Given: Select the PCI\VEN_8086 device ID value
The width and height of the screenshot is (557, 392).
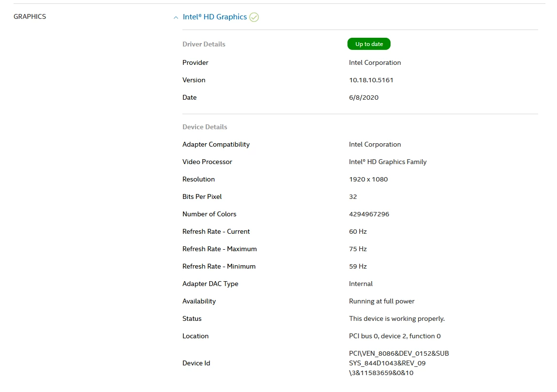Looking at the screenshot, I should pyautogui.click(x=399, y=363).
